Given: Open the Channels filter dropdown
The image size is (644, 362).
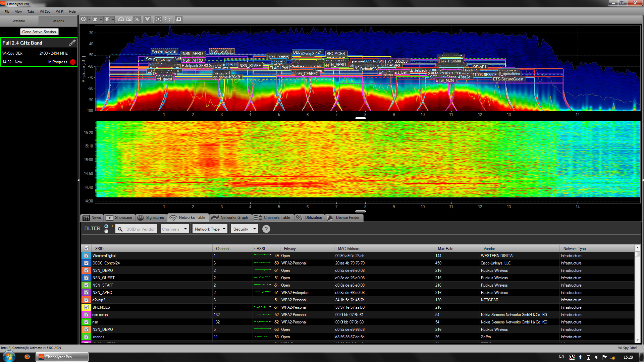Looking at the screenshot, I should point(174,229).
